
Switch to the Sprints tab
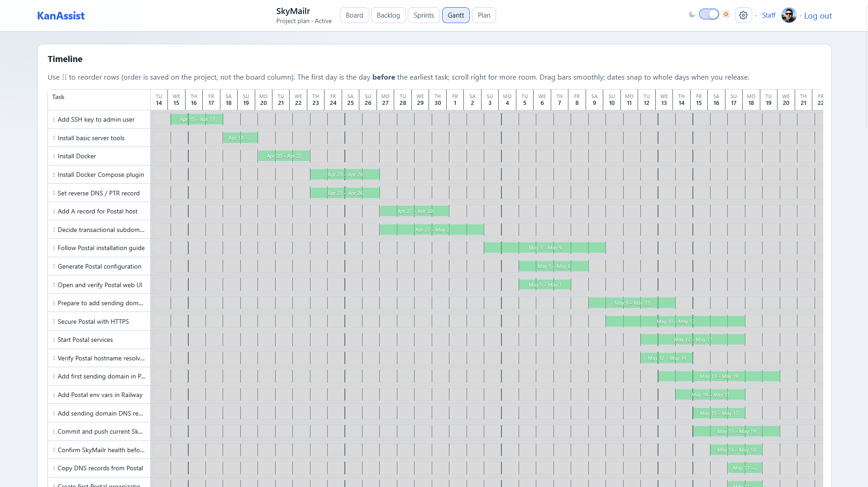424,15
